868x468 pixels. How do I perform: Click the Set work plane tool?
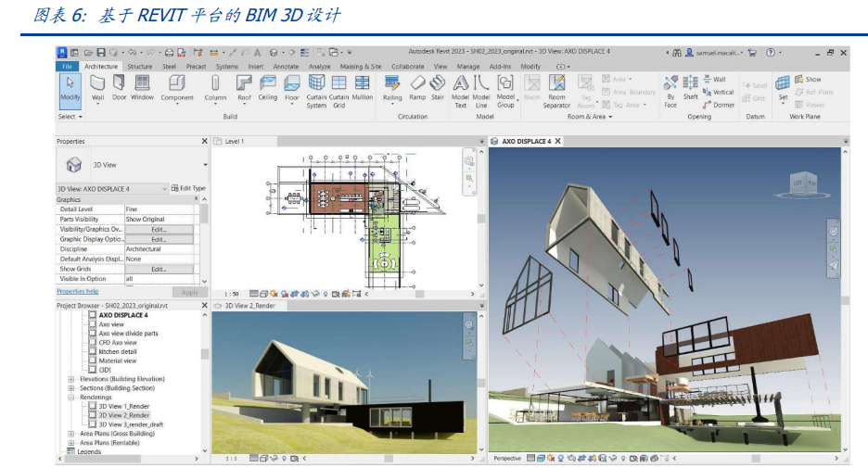(782, 89)
